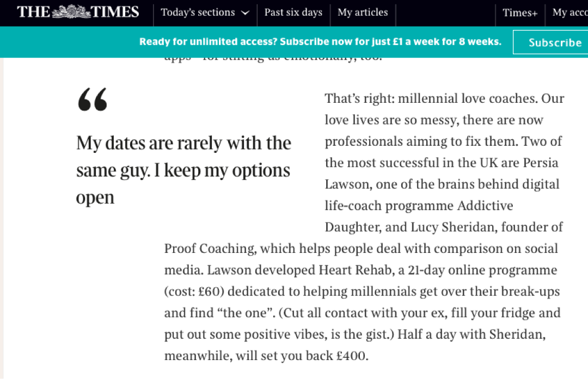Click the pull quote about keeping options open
This screenshot has height=390, width=588.
tap(183, 170)
